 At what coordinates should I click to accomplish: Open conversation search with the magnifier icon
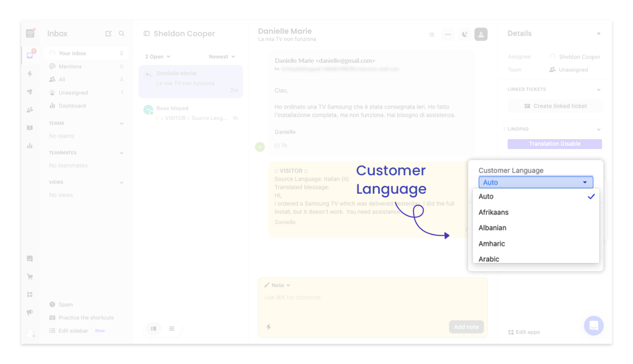click(x=121, y=33)
